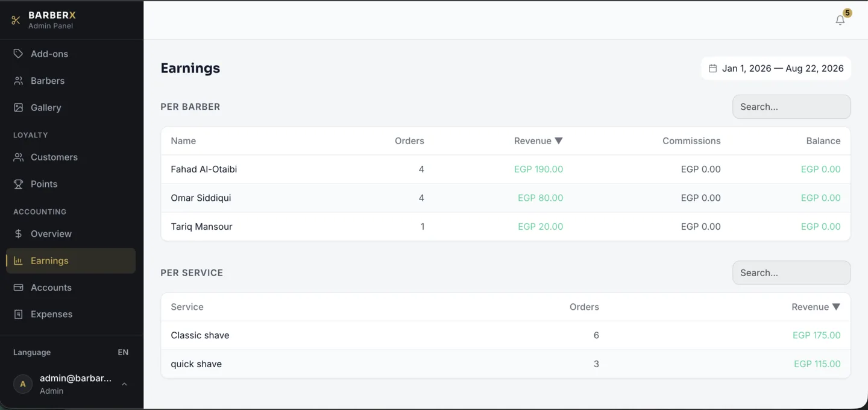This screenshot has height=410, width=868.
Task: Select the Fahad Al-Otaibi row name
Action: point(204,169)
